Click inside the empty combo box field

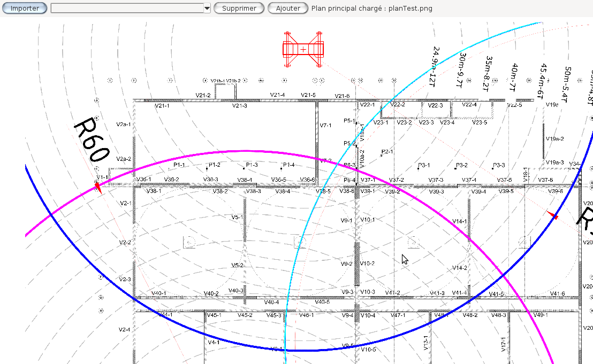tap(127, 8)
